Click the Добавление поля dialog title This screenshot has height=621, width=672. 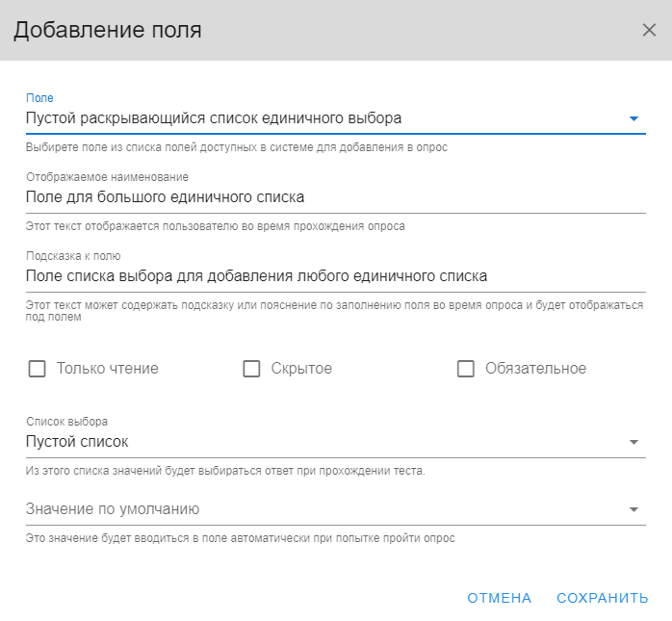108,30
